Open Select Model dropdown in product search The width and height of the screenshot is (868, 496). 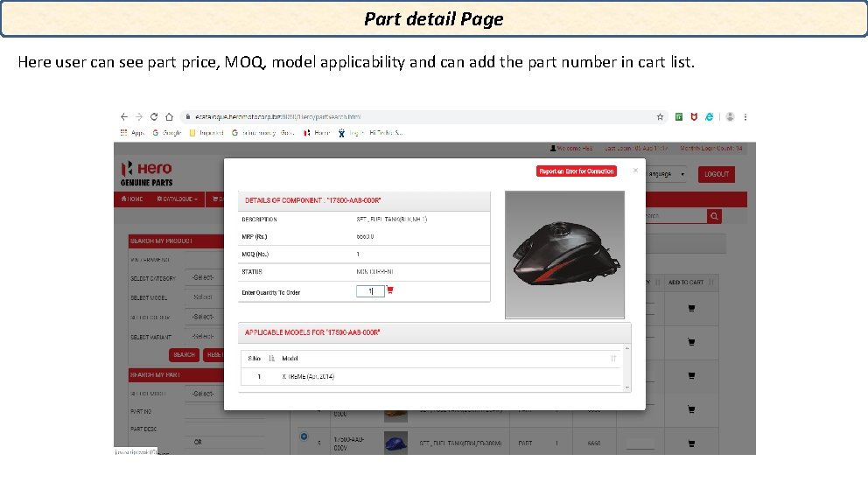[x=204, y=297]
